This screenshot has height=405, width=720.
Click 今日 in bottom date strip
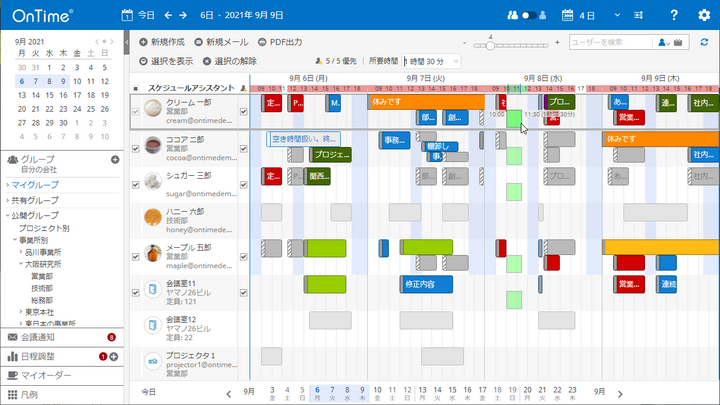pos(148,392)
